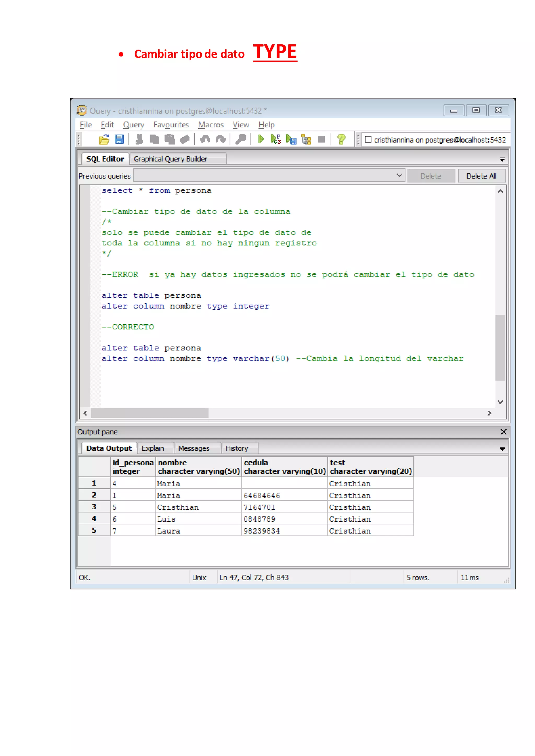Click the nombre column header
The height and width of the screenshot is (756, 535).
[x=199, y=466]
